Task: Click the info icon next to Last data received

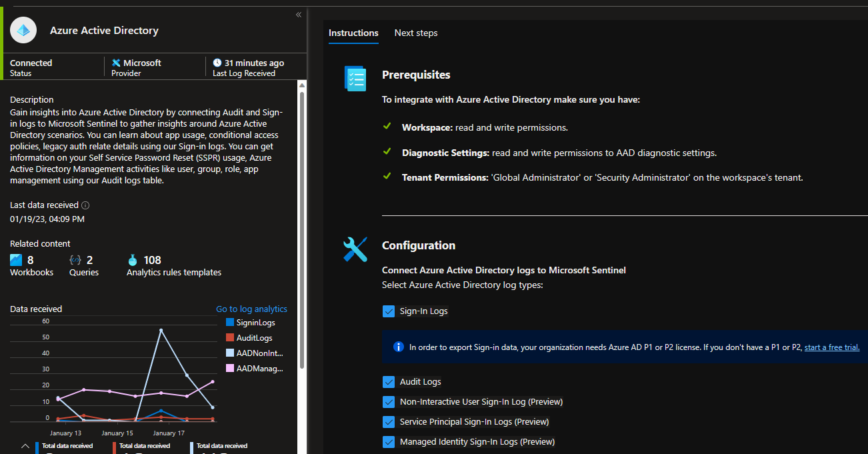Action: (x=85, y=205)
